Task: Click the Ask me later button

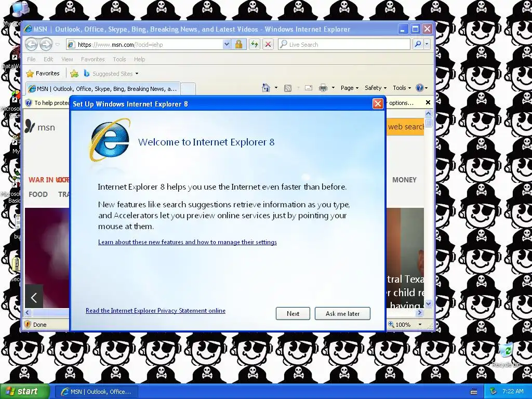Action: coord(342,313)
